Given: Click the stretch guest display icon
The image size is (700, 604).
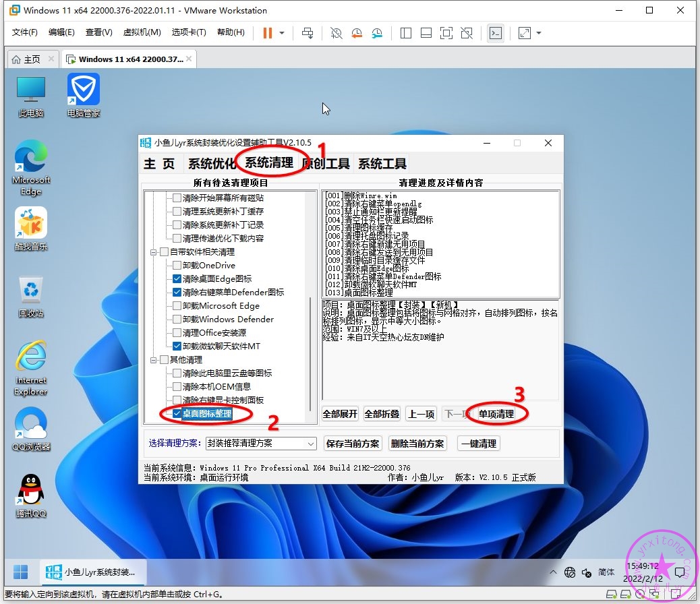Looking at the screenshot, I should pos(525,33).
